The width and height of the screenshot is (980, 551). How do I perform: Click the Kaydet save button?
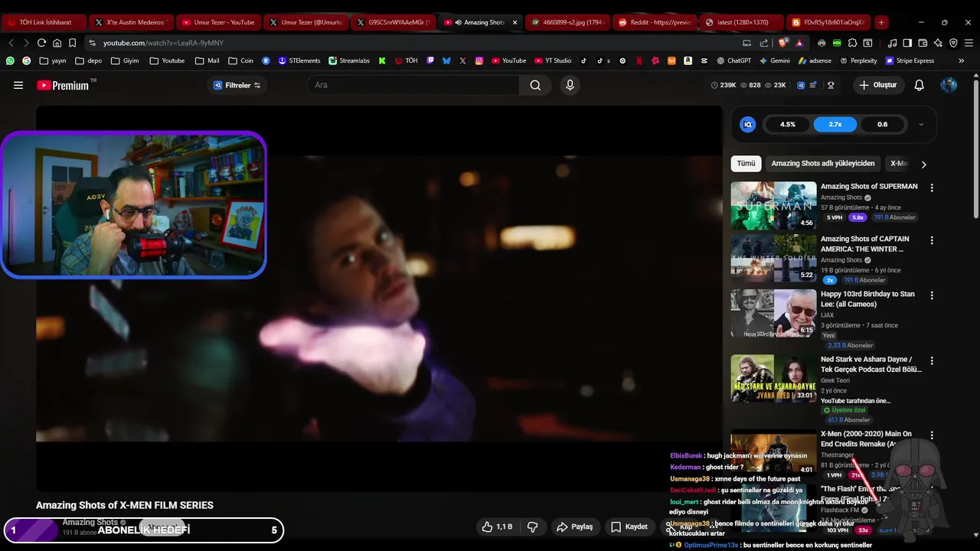tap(629, 527)
